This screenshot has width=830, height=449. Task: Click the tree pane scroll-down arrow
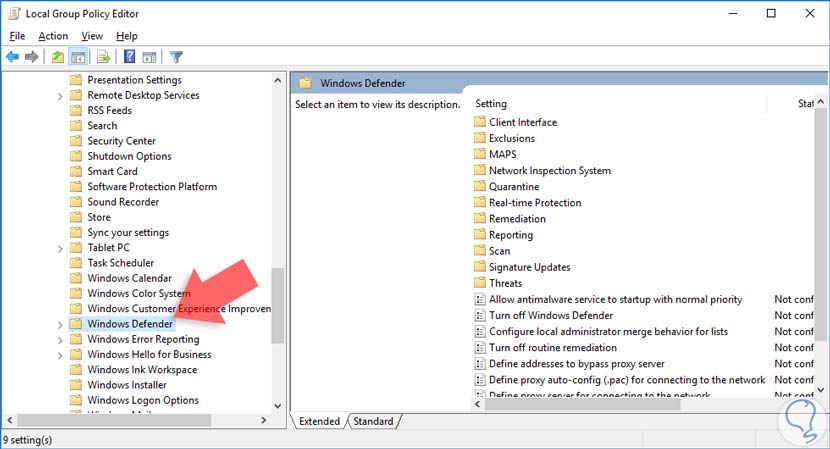(277, 406)
